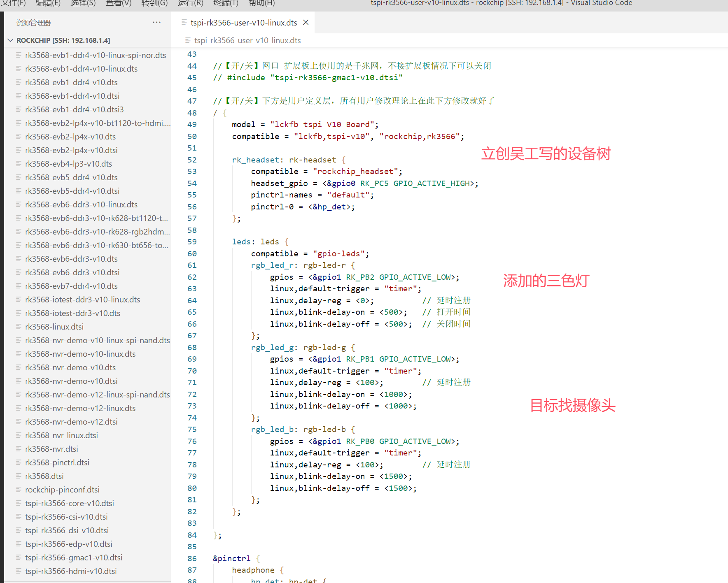Open file rk3568-nvr-demo-v10.dts

pyautogui.click(x=70, y=367)
